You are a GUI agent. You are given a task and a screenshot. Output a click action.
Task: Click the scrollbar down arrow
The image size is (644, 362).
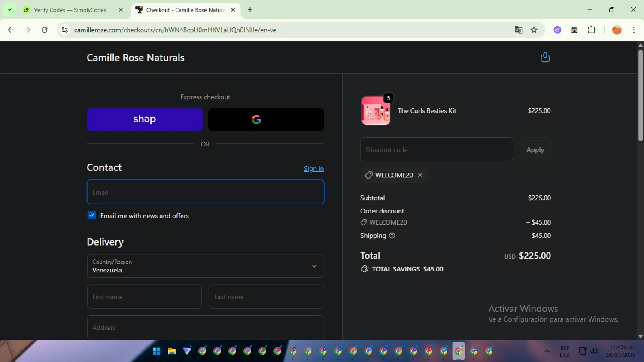point(640,336)
